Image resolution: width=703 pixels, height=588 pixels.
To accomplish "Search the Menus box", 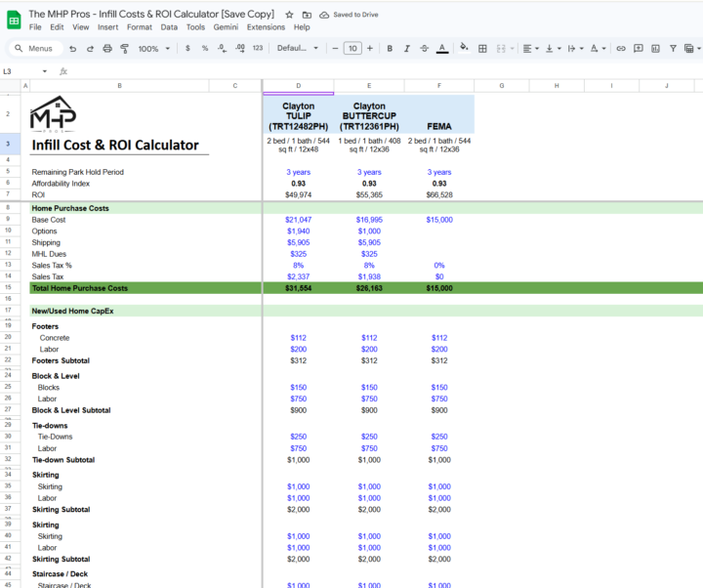I will (34, 48).
